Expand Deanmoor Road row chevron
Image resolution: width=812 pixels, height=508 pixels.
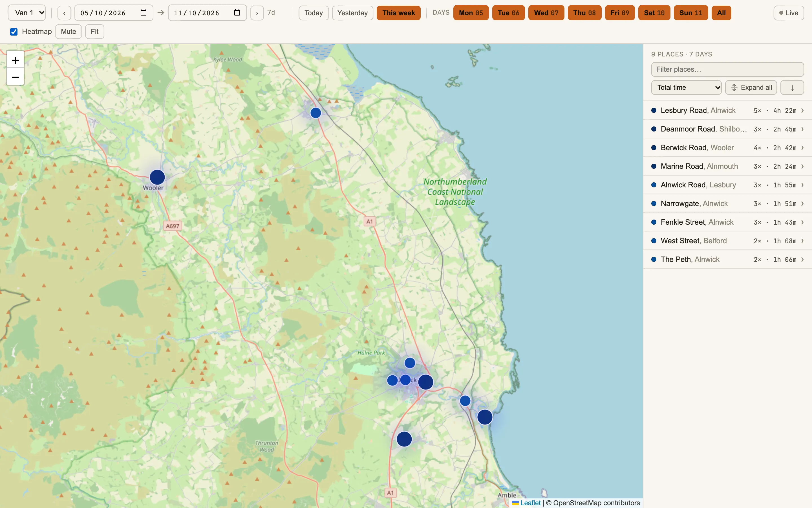pyautogui.click(x=802, y=129)
